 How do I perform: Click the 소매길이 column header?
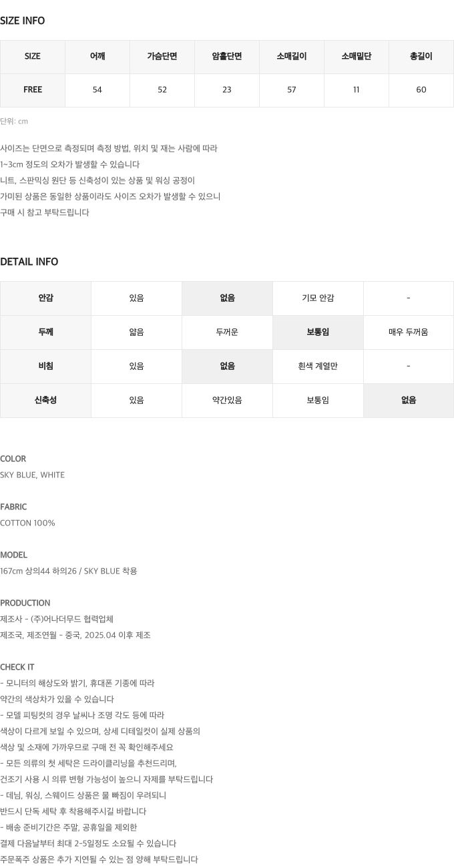pyautogui.click(x=292, y=56)
